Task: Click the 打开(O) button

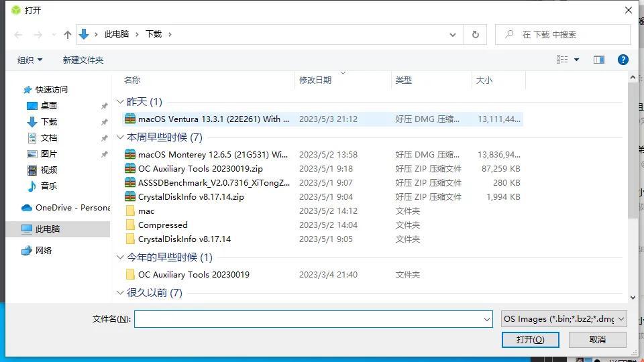Action: click(x=530, y=340)
